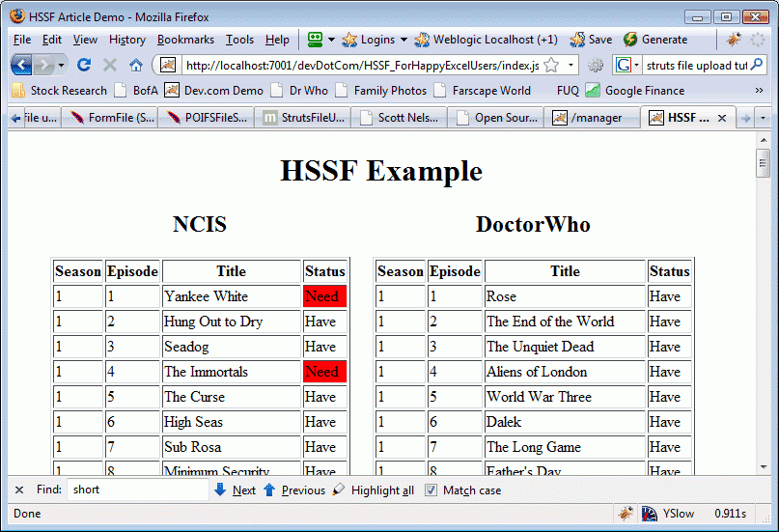
Task: Click the red Need cell for The Immortals
Action: coord(325,372)
